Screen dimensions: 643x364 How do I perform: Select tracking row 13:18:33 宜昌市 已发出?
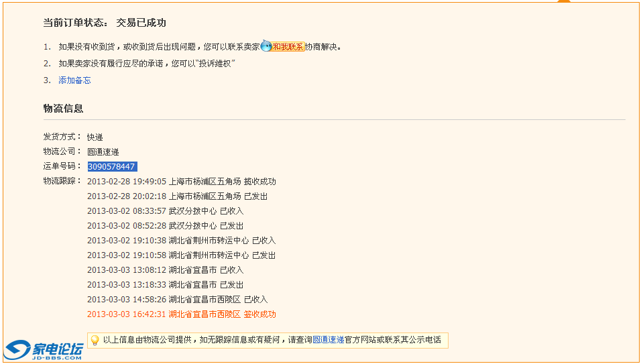(x=165, y=285)
